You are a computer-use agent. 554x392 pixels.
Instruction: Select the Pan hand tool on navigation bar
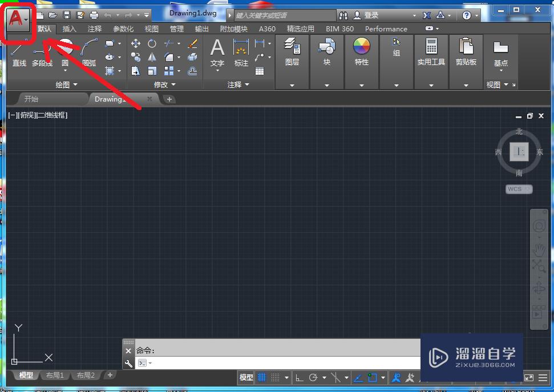(x=539, y=249)
